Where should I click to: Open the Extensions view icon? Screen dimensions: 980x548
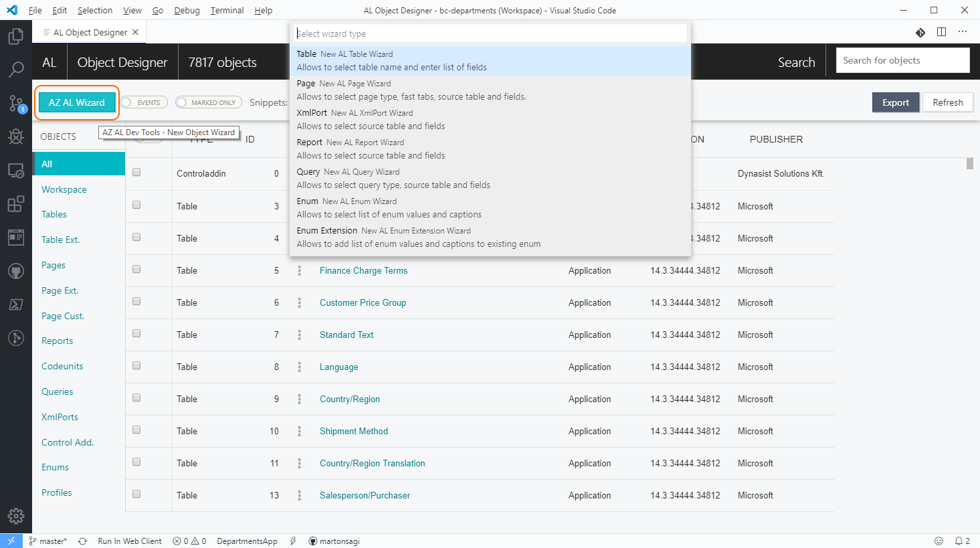[15, 204]
